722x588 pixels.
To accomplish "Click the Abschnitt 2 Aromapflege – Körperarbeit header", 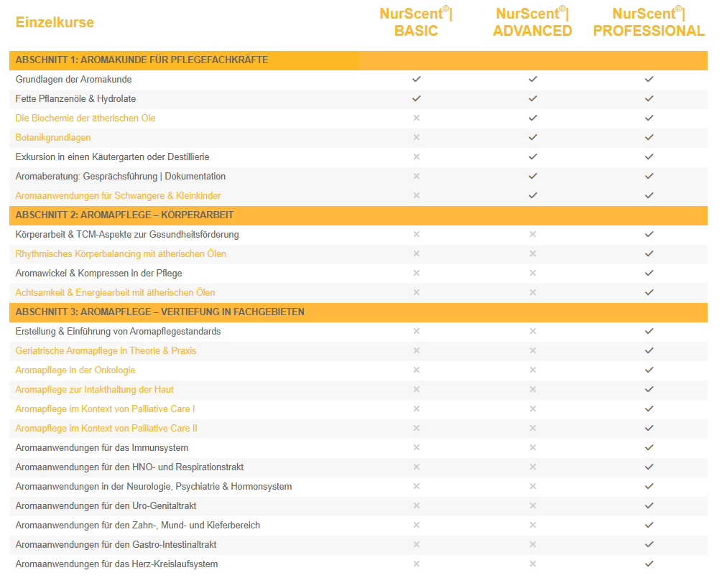I will pyautogui.click(x=124, y=215).
